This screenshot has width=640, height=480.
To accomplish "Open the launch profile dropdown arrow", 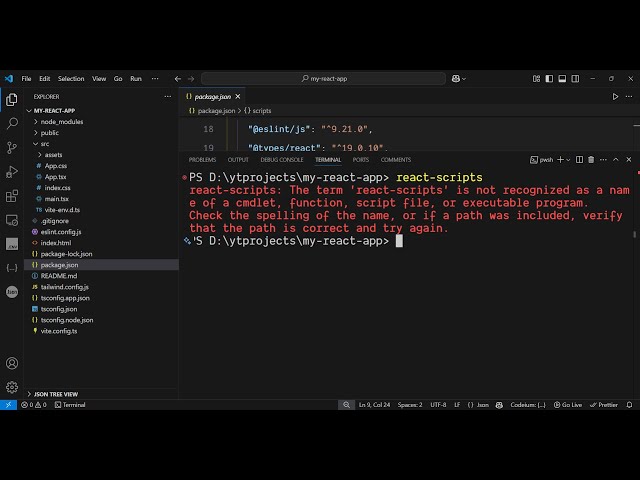I will point(568,160).
